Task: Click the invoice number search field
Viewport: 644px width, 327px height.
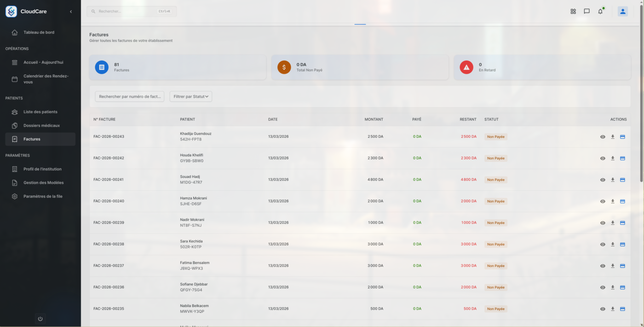Action: [x=130, y=97]
